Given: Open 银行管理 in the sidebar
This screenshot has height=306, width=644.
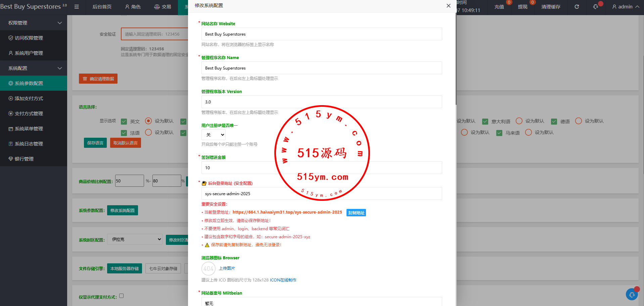Looking at the screenshot, I should 24,159.
